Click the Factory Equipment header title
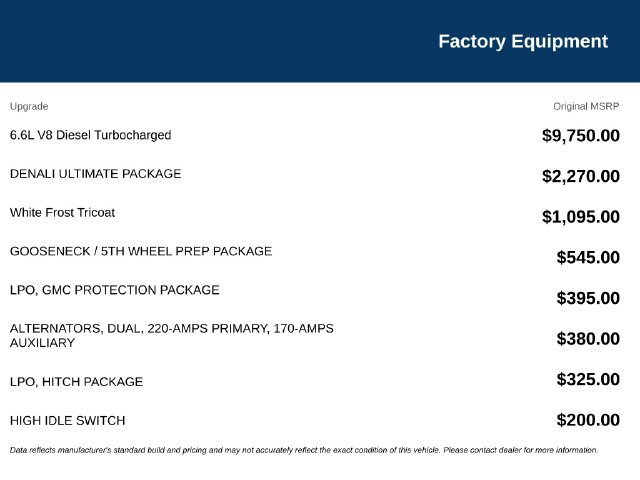Image resolution: width=640 pixels, height=480 pixels. [x=523, y=42]
